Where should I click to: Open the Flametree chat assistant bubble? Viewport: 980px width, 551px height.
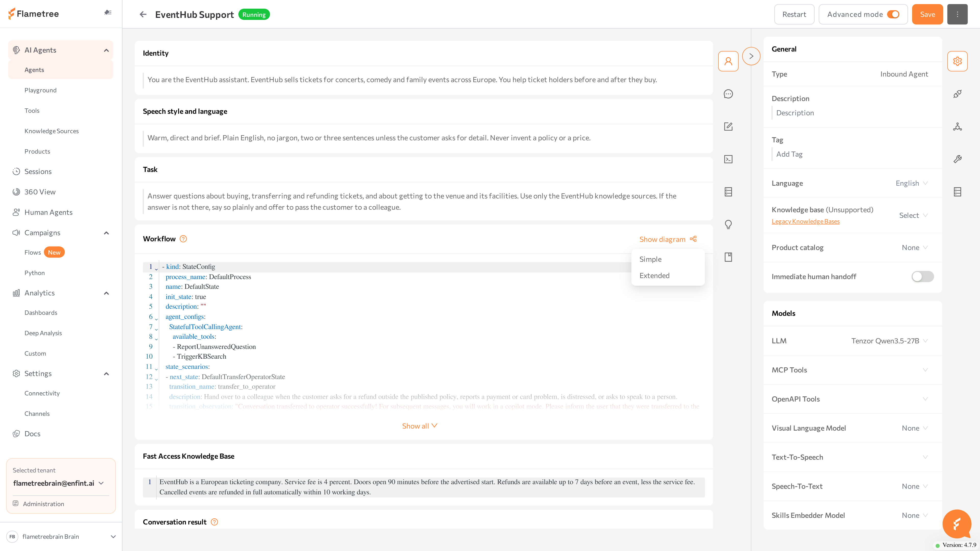(x=957, y=524)
